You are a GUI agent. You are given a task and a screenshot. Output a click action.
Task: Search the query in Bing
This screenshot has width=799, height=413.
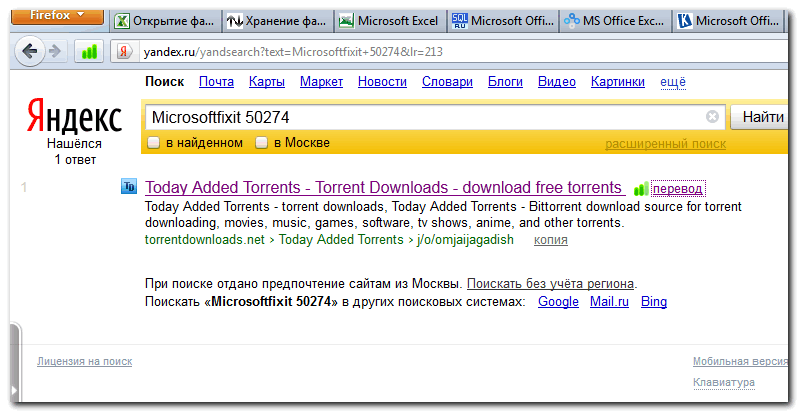(654, 301)
